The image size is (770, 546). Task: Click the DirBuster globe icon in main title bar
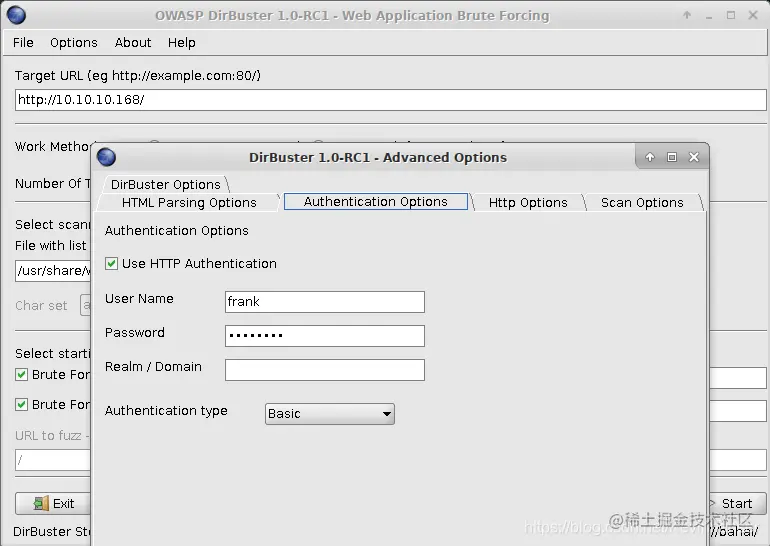(17, 16)
